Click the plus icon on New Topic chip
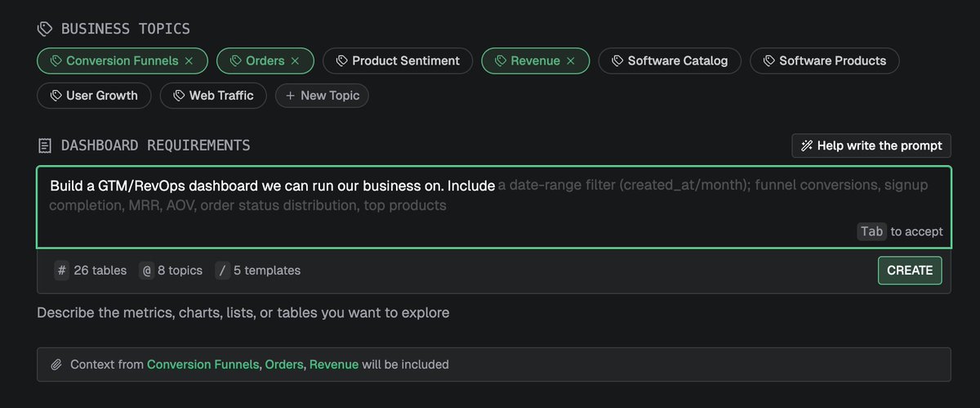Image resolution: width=980 pixels, height=408 pixels. [290, 96]
